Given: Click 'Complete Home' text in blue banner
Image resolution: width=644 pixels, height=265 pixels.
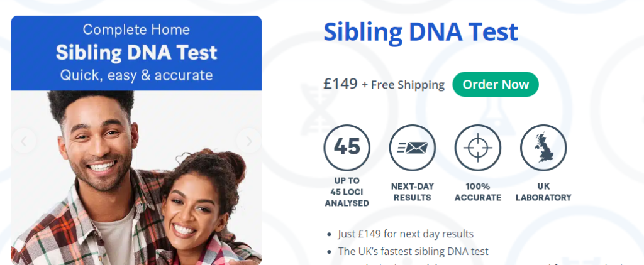Looking at the screenshot, I should pos(136,30).
